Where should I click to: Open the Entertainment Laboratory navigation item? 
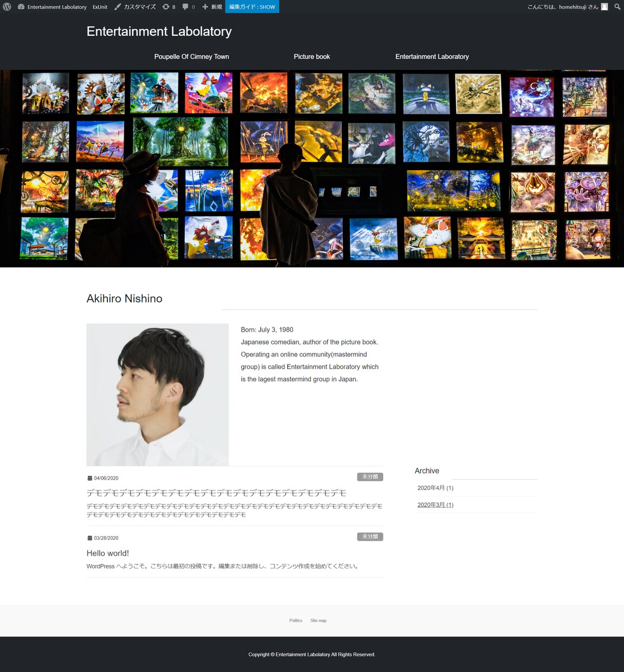click(432, 56)
